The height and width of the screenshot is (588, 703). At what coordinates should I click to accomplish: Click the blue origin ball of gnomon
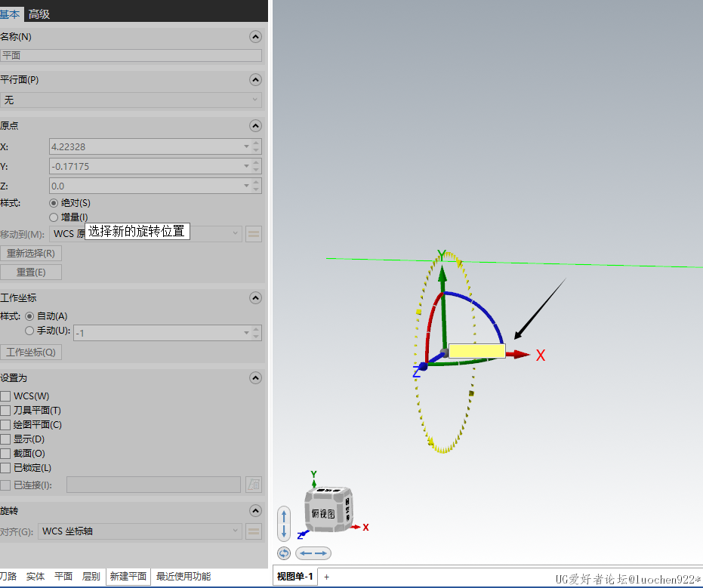423,366
